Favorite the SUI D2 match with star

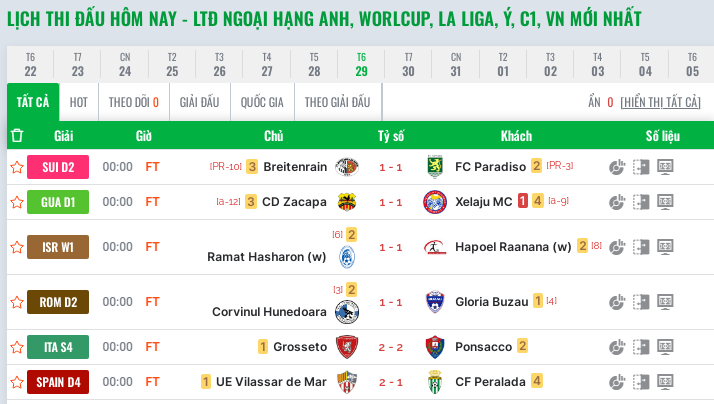pyautogui.click(x=17, y=167)
